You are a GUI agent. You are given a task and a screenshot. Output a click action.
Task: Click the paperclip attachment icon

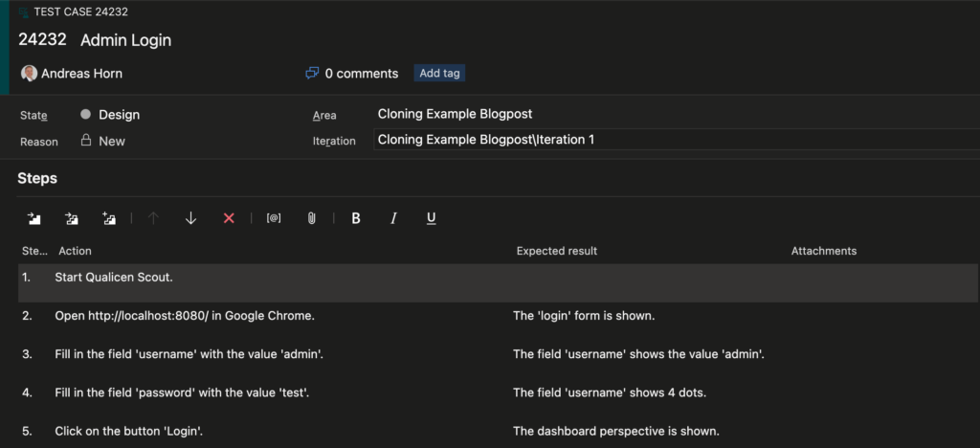tap(311, 218)
